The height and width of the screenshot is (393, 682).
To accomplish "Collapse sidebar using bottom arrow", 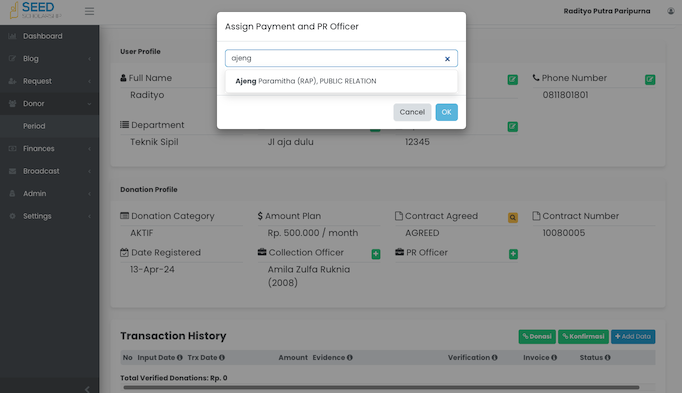I will point(87,389).
